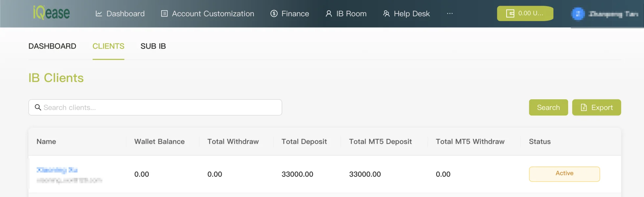Click the magnifier icon in search box

(38, 107)
